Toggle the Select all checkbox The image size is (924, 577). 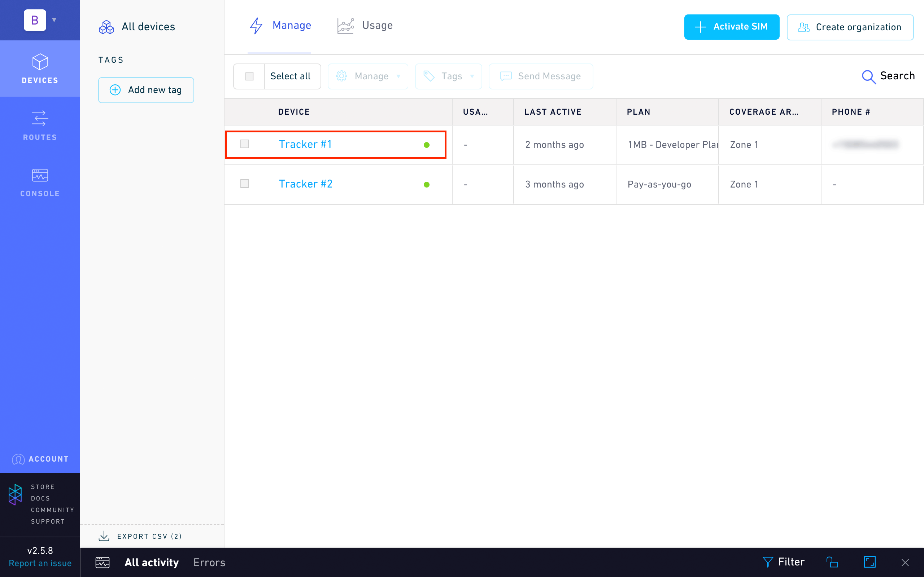(249, 75)
